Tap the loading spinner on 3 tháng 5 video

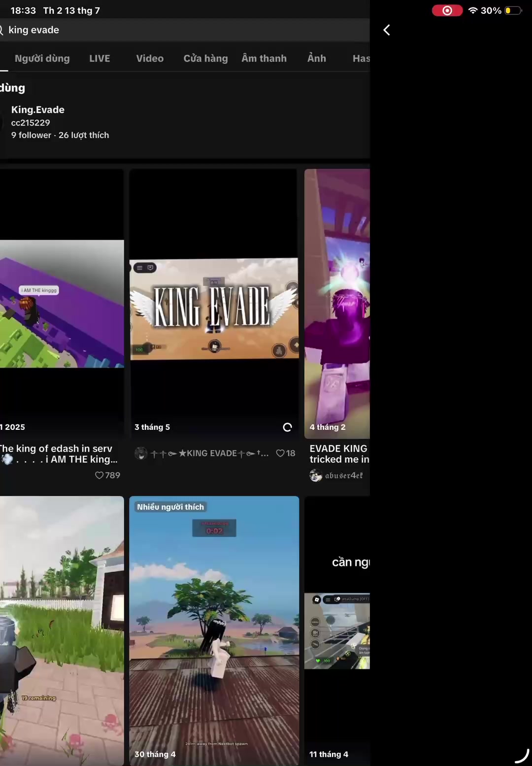(x=288, y=427)
